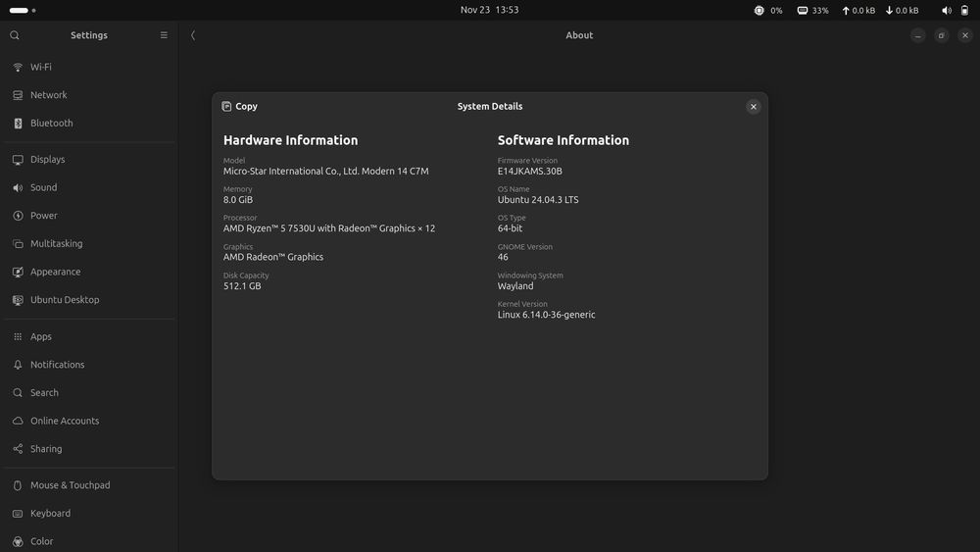The image size is (980, 552).
Task: Select the Search panel in sidebar
Action: (89, 392)
